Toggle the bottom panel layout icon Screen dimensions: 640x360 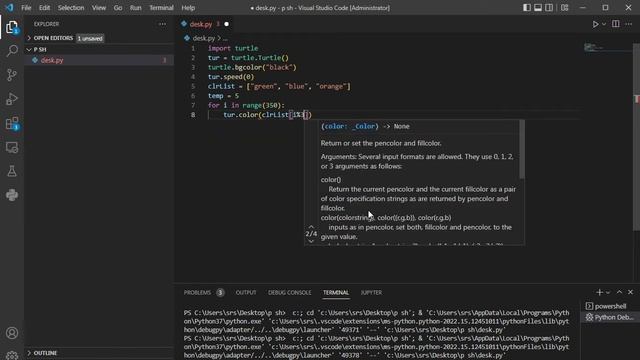coord(538,7)
